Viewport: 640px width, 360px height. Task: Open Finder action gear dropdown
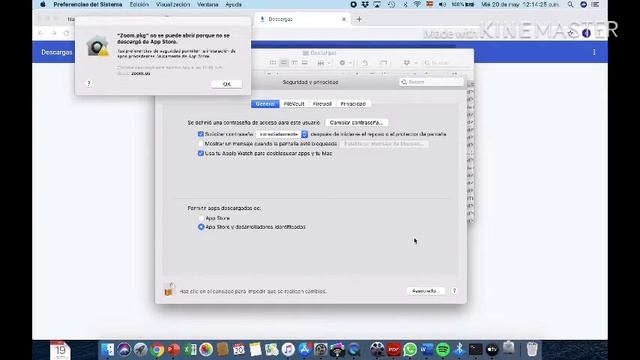pos(345,63)
